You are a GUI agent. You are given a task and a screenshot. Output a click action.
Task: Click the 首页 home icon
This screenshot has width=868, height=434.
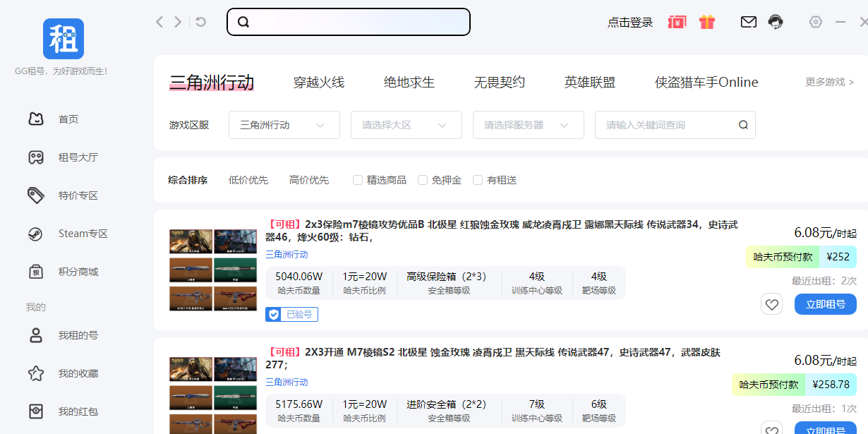pyautogui.click(x=36, y=119)
